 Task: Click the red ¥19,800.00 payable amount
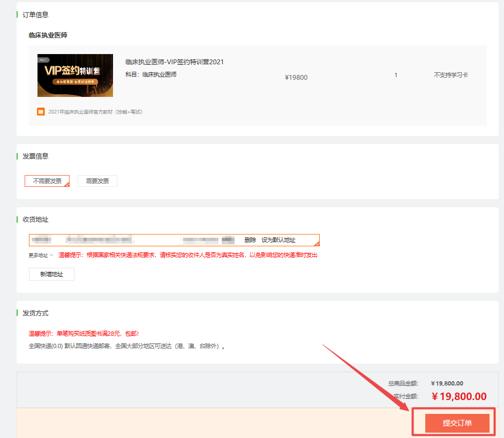pos(459,397)
